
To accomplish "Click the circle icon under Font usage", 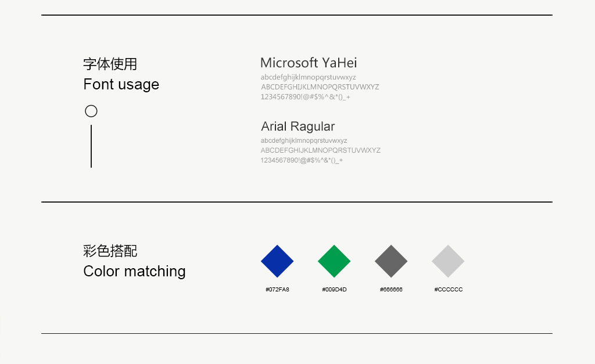I will point(91,111).
